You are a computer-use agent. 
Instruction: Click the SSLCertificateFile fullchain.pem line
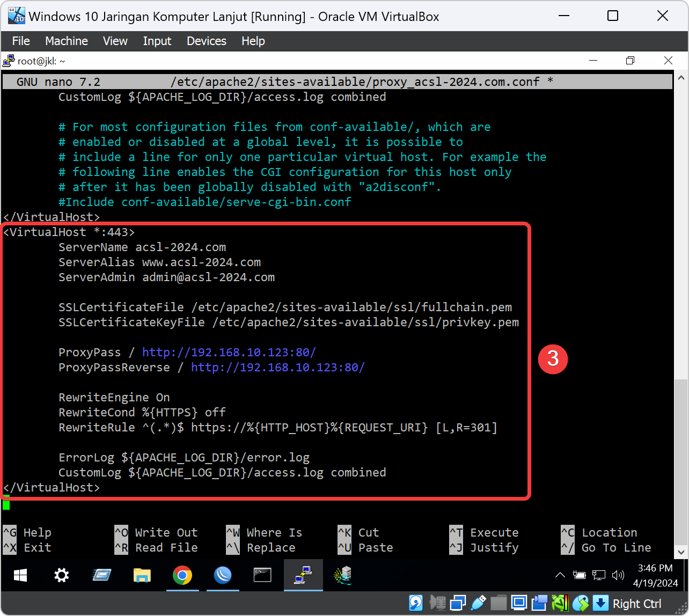click(x=285, y=307)
